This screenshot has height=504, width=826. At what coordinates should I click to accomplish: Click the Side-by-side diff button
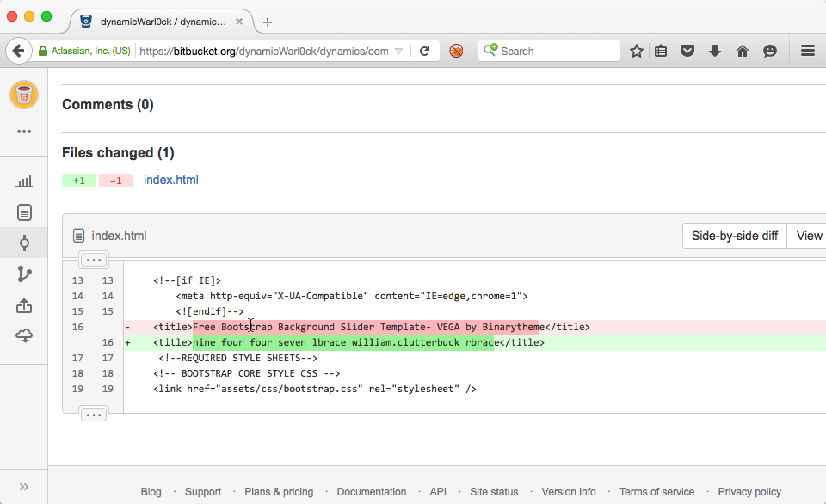tap(734, 236)
